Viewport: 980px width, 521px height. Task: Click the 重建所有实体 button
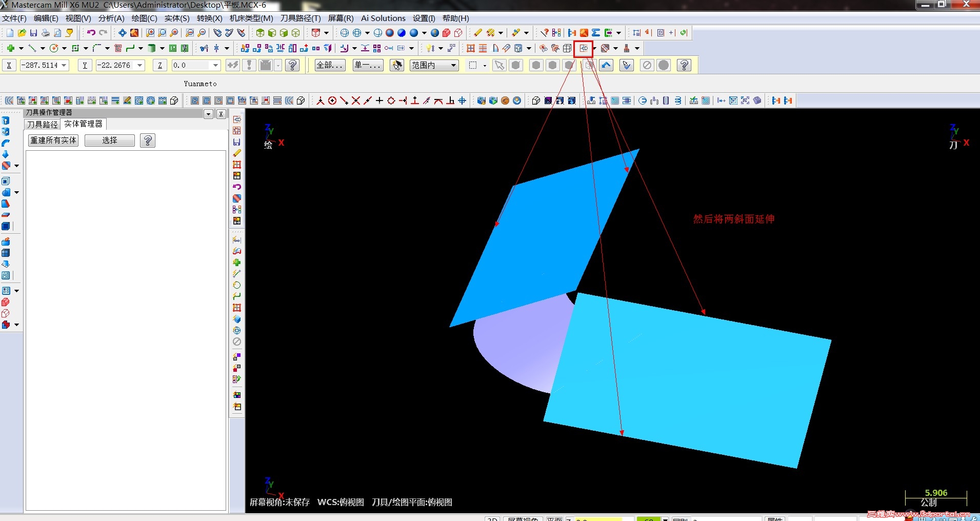(x=53, y=140)
